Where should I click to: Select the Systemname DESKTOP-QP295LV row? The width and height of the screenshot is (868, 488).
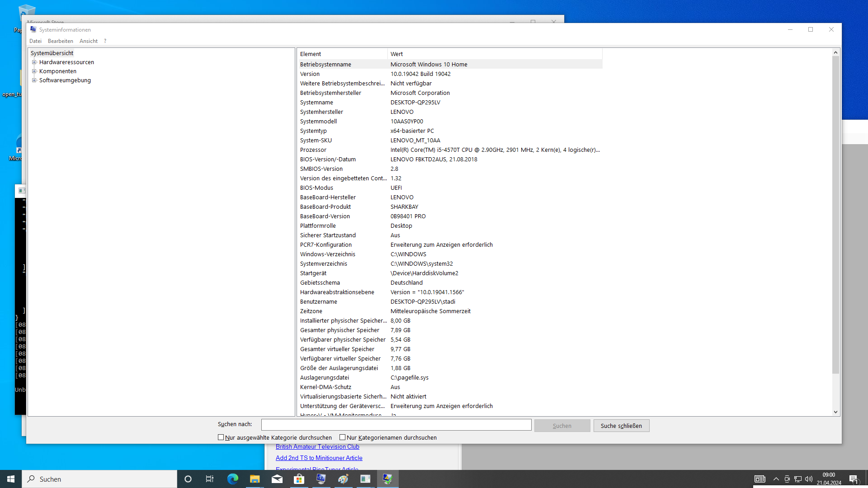[x=450, y=103]
